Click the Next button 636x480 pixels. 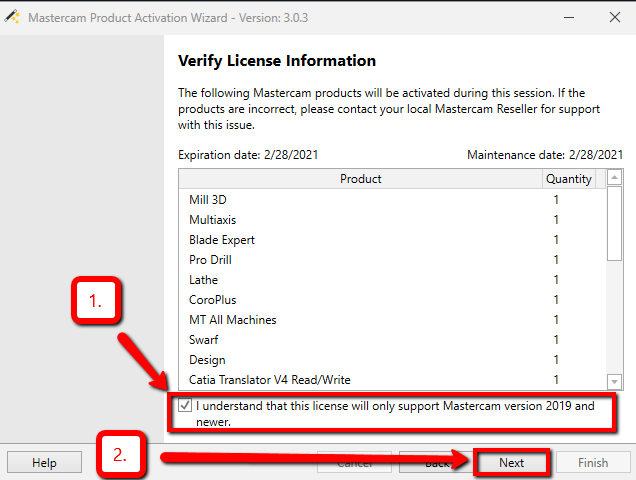(x=511, y=463)
